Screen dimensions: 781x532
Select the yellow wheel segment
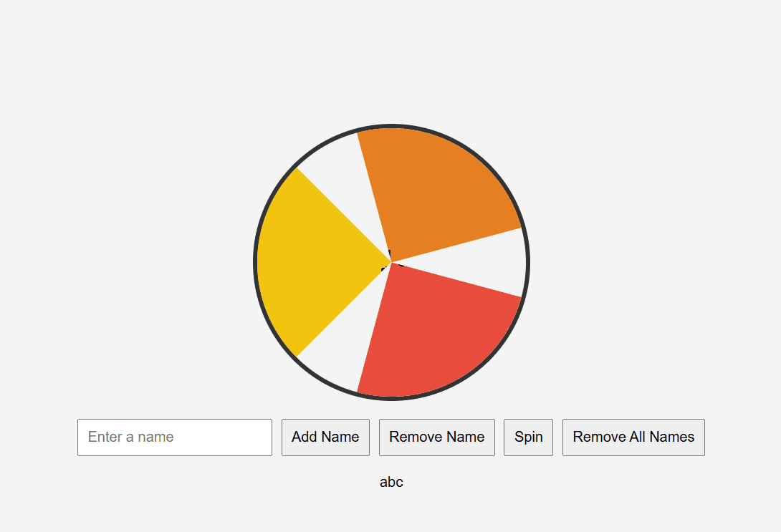point(315,262)
